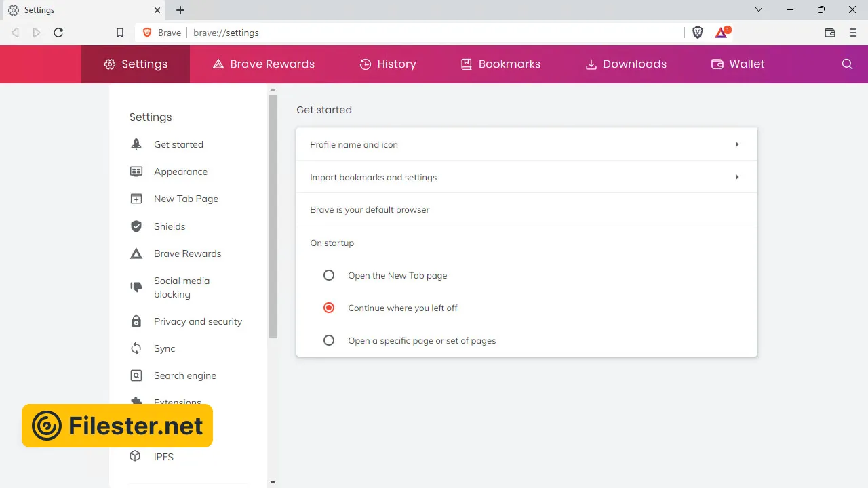Open a new tab with the plus button
868x488 pixels.
(x=180, y=10)
